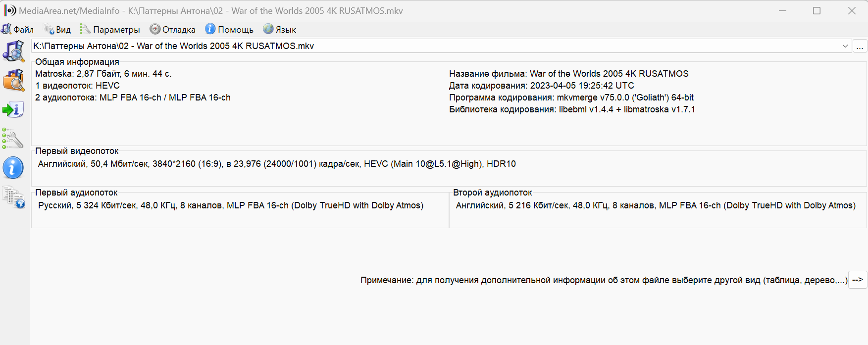Expand the file path dropdown arrow
Screen dimensions: 868x345
tap(845, 46)
